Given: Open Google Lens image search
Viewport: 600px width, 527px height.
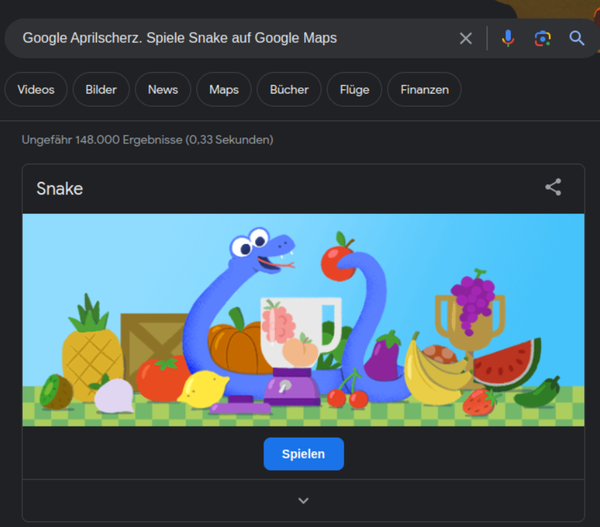Looking at the screenshot, I should [542, 38].
